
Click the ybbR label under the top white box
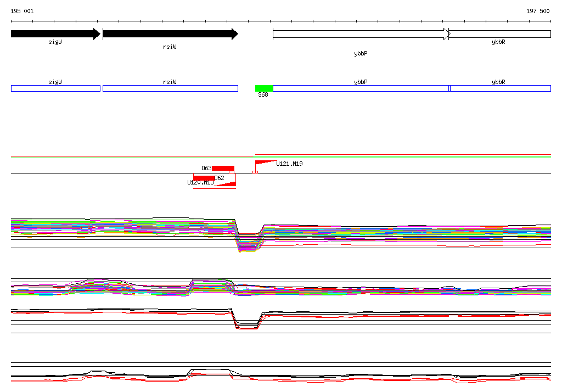coord(498,42)
